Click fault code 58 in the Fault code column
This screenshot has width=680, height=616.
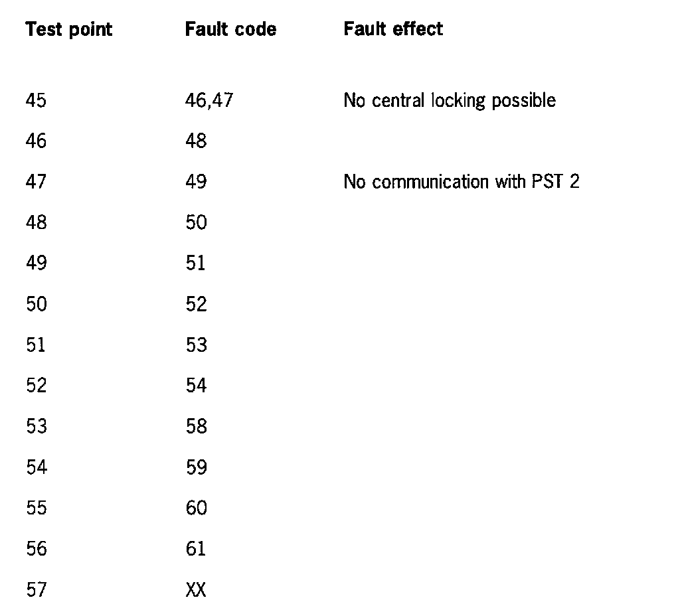pos(196,427)
